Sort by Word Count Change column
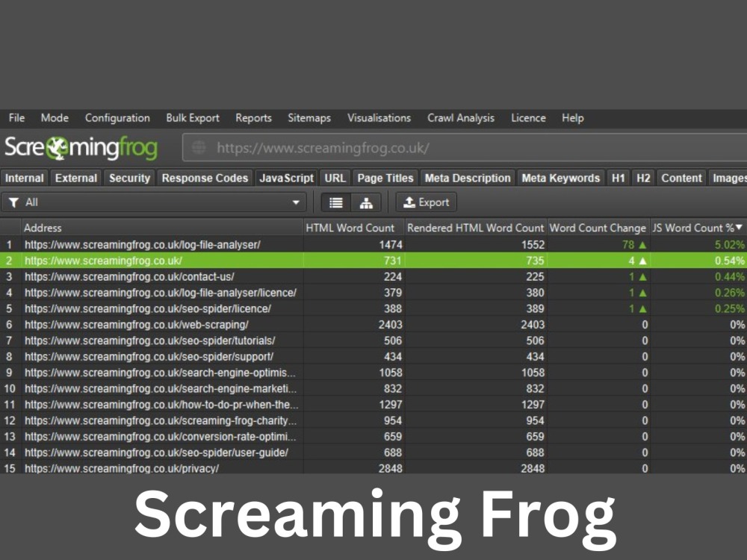 pyautogui.click(x=598, y=228)
